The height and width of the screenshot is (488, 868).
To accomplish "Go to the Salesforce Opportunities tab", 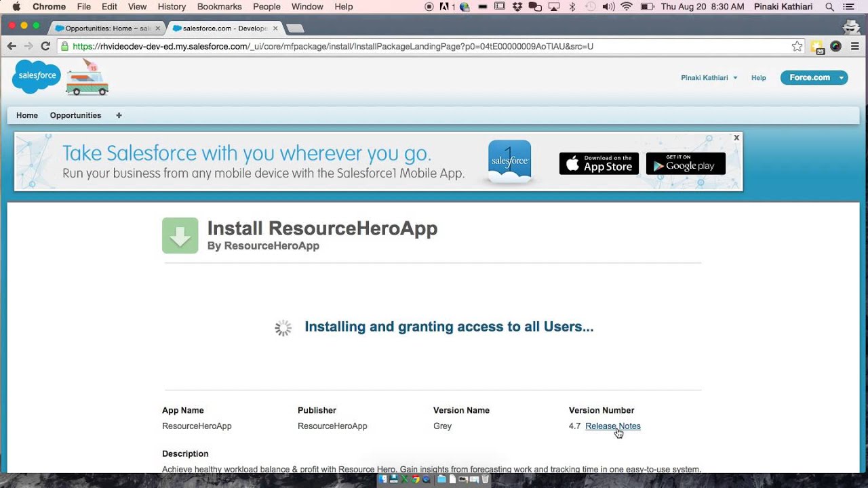I will pyautogui.click(x=75, y=115).
